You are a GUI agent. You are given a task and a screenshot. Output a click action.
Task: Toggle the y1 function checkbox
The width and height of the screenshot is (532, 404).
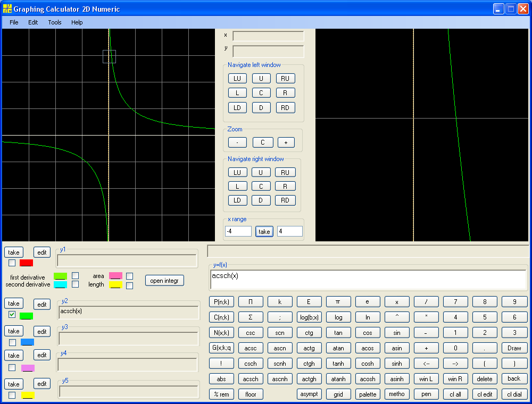(x=12, y=263)
